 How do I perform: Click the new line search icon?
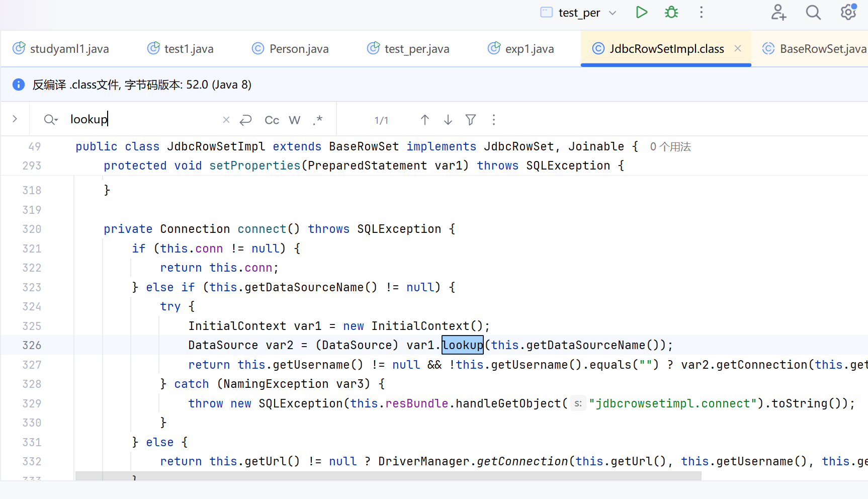click(245, 120)
